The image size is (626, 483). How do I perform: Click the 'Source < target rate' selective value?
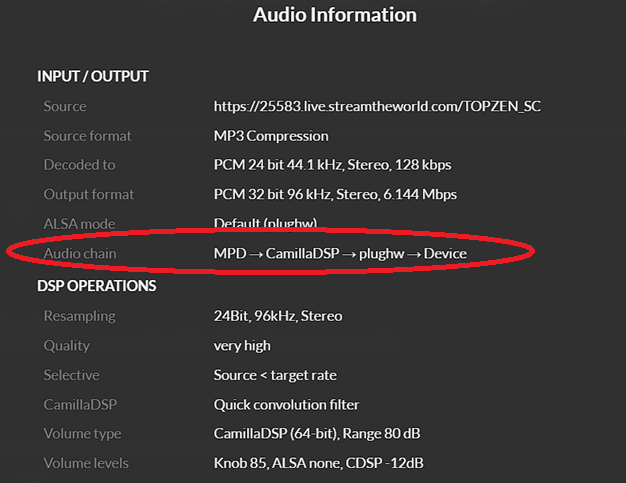click(x=275, y=375)
